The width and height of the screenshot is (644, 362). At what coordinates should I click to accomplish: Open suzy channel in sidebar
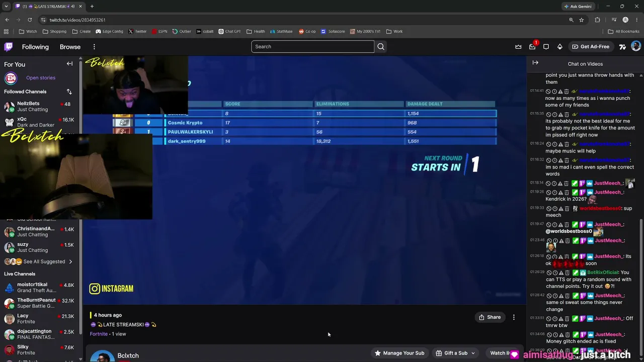(x=39, y=247)
